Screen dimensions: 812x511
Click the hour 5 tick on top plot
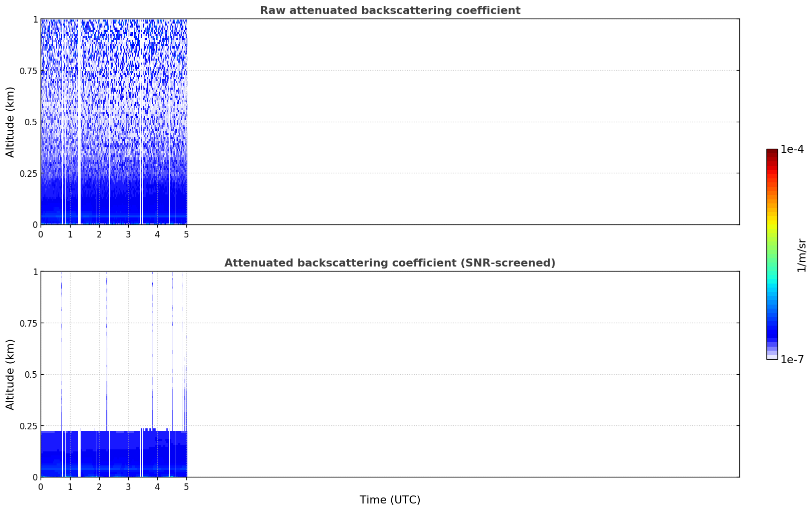tap(186, 234)
